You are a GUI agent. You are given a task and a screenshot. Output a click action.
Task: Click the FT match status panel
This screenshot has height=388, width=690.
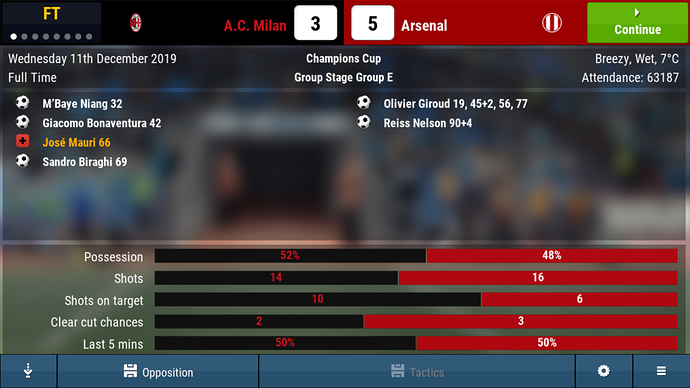coord(51,22)
